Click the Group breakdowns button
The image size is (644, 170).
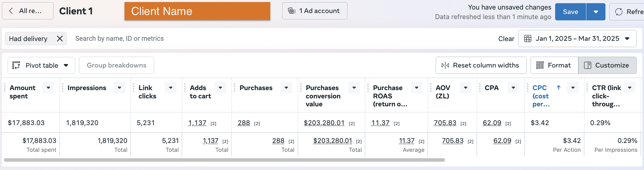coord(117,65)
